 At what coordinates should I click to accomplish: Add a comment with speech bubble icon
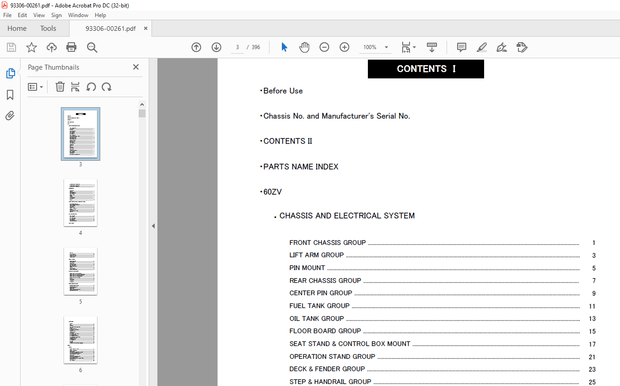(461, 47)
